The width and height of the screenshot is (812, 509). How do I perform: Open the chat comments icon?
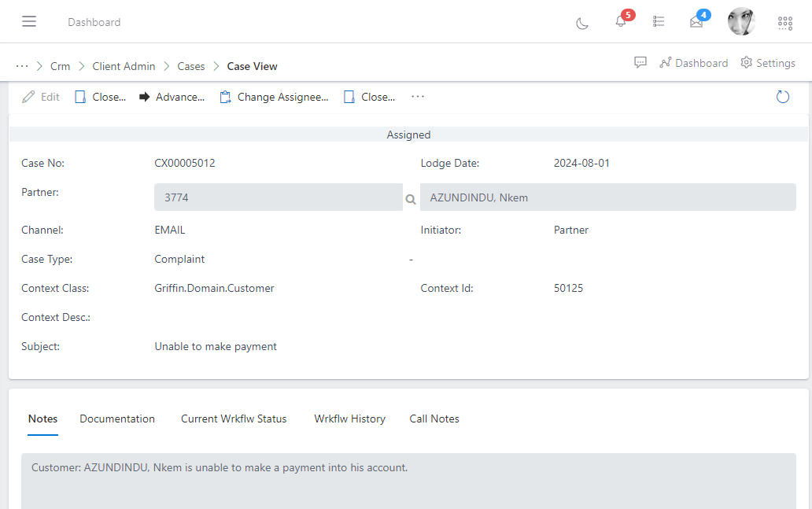[640, 63]
